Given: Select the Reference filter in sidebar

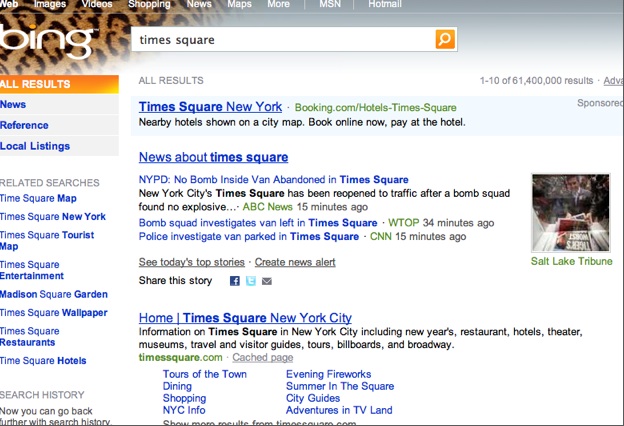Looking at the screenshot, I should [x=24, y=125].
